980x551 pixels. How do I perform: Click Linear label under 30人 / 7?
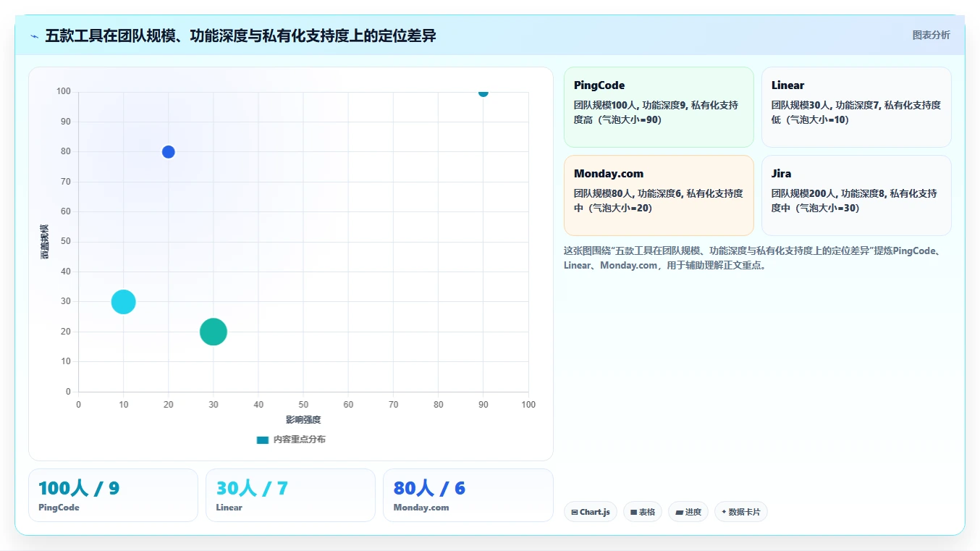(x=229, y=508)
